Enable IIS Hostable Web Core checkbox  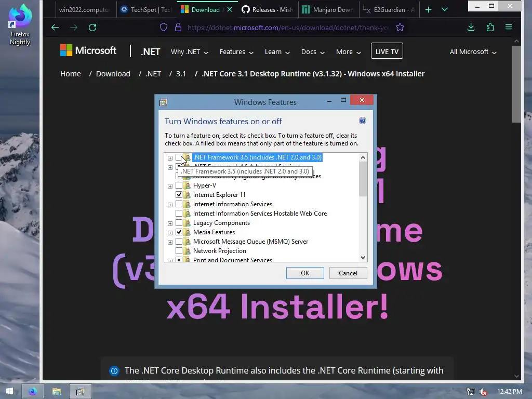pyautogui.click(x=179, y=214)
